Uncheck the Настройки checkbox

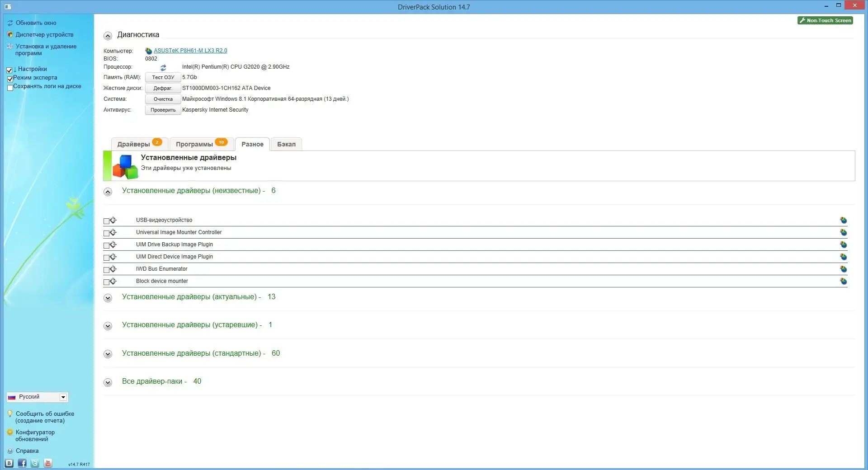[9, 70]
